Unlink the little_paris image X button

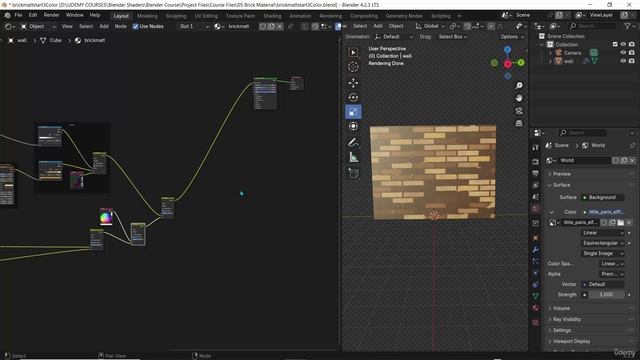[x=629, y=222]
